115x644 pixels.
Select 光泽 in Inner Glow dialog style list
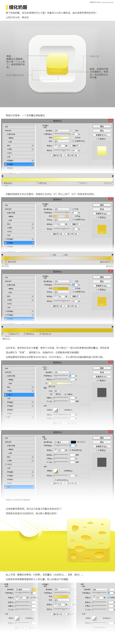(x=19, y=398)
